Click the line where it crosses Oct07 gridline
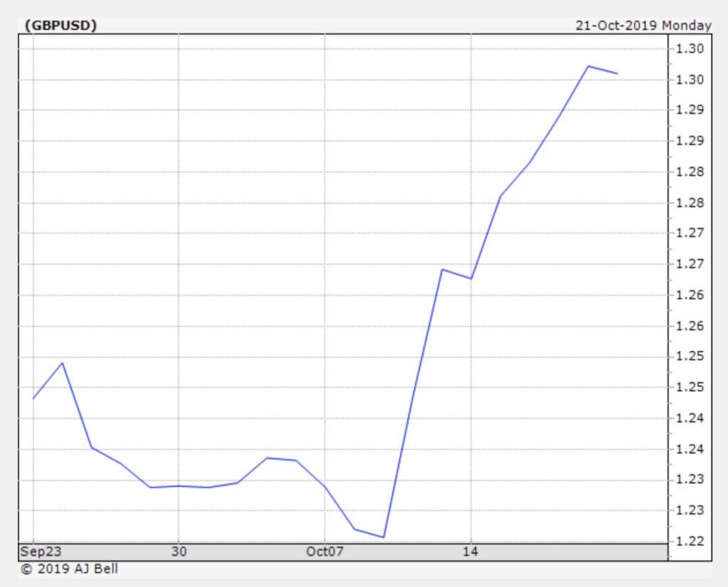Image resolution: width=728 pixels, height=587 pixels. pyautogui.click(x=325, y=487)
